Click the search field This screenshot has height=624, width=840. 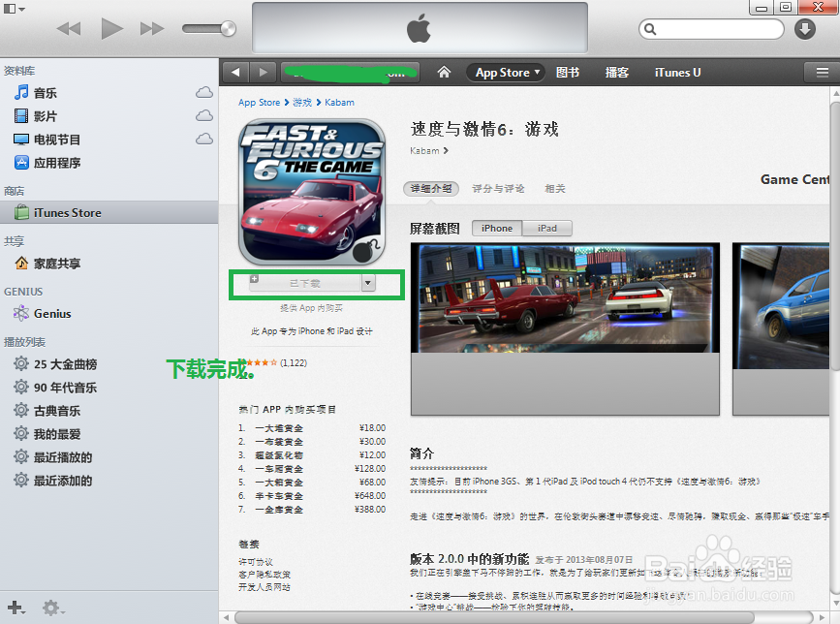click(x=711, y=29)
